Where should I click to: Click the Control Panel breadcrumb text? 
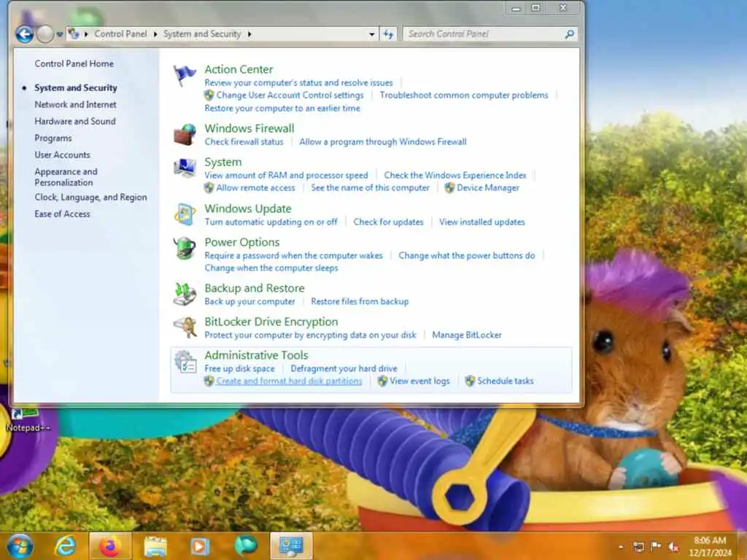tap(120, 34)
